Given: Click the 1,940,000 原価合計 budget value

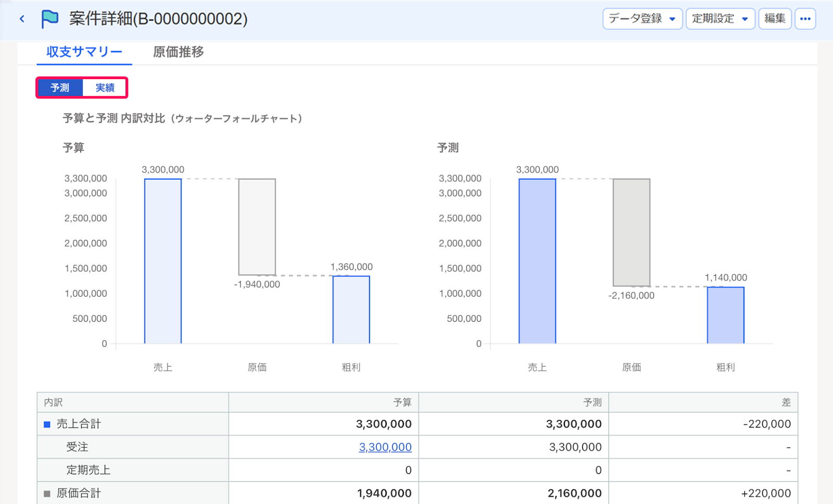Looking at the screenshot, I should pyautogui.click(x=384, y=493).
